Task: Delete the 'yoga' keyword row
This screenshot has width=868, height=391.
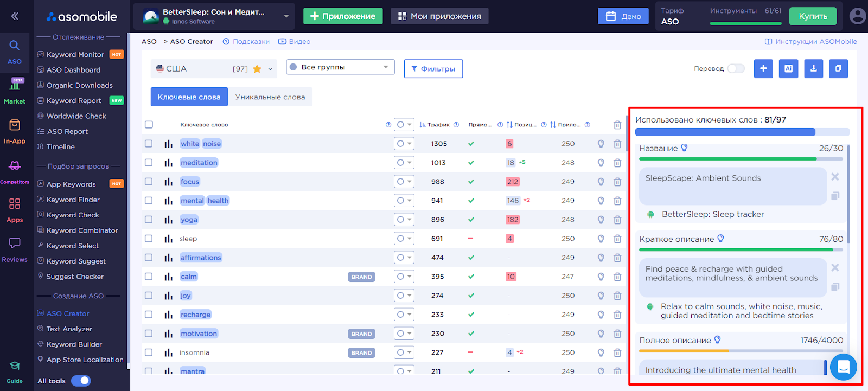Action: coord(617,220)
